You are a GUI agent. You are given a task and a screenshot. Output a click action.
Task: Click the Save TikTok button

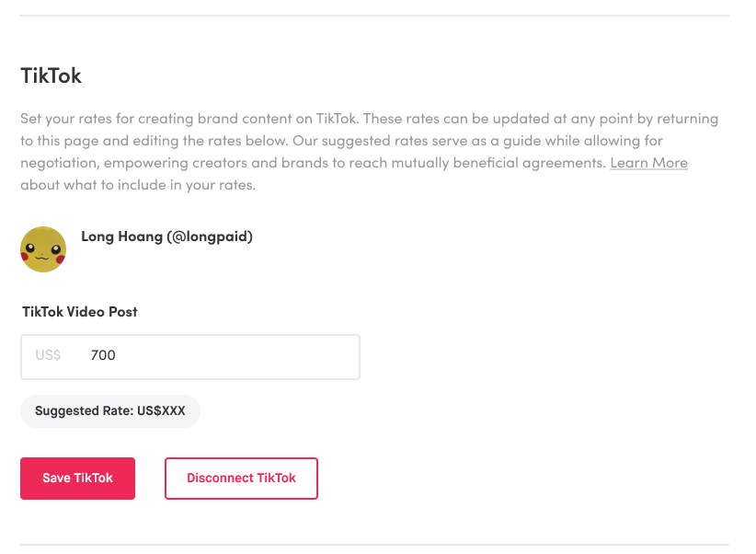[x=77, y=479]
